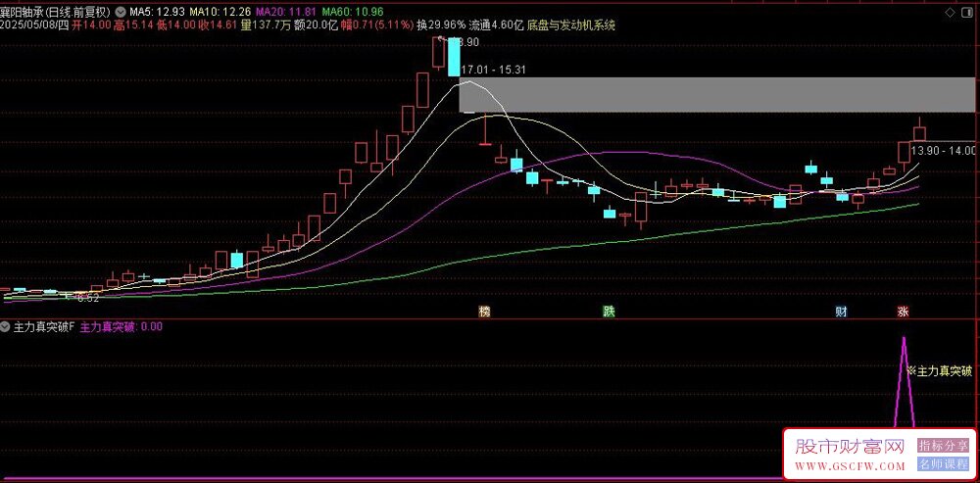Click the 2025/05/08/四 date text
Image resolution: width=980 pixels, height=483 pixels.
[34, 25]
